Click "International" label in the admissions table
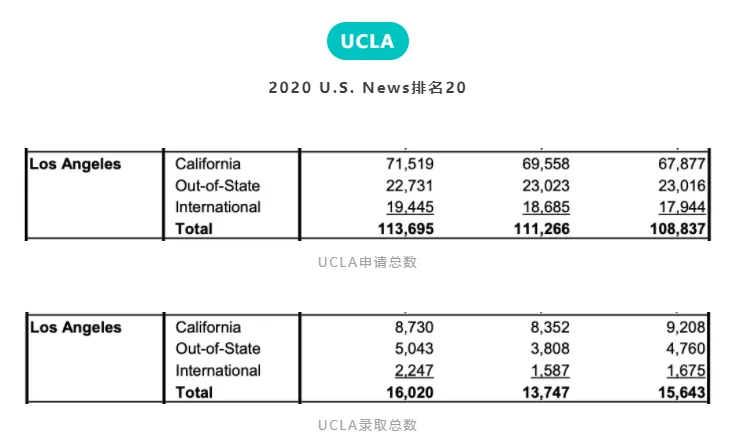The width and height of the screenshot is (740, 444). (218, 370)
